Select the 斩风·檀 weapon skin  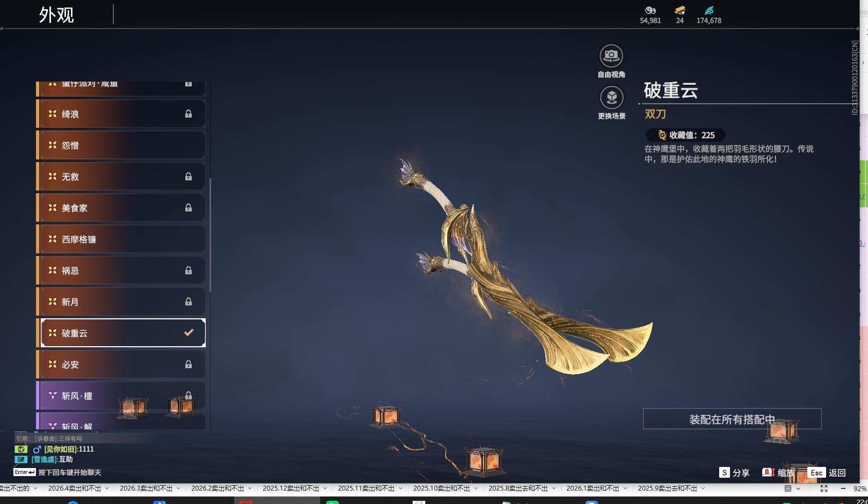click(123, 396)
